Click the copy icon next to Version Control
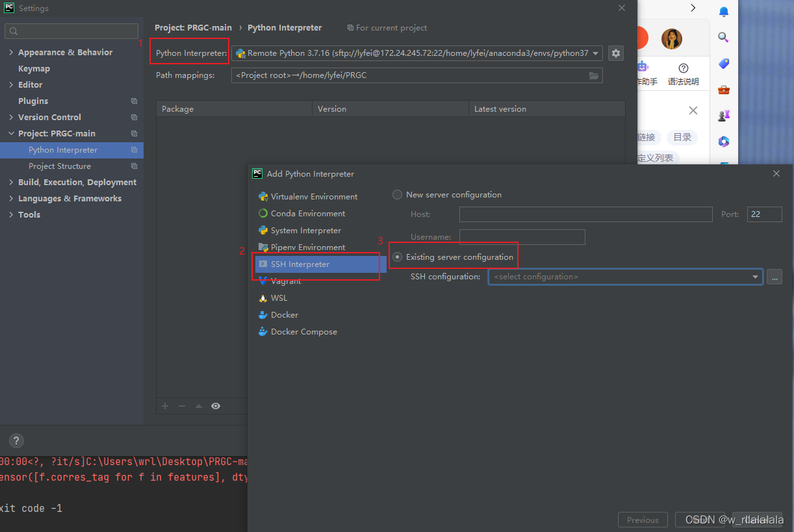794x532 pixels. [134, 118]
